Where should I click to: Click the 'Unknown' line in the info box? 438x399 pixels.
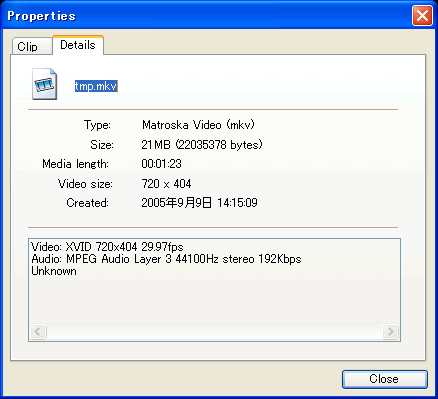tap(54, 271)
